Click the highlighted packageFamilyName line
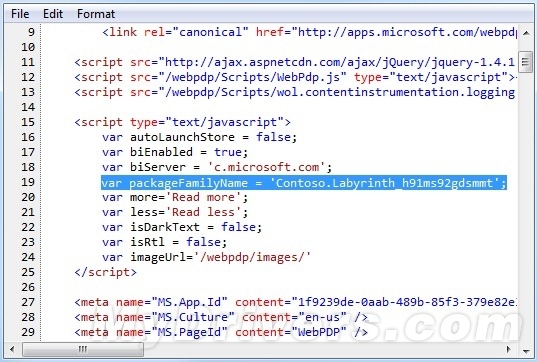The height and width of the screenshot is (362, 537). (304, 183)
